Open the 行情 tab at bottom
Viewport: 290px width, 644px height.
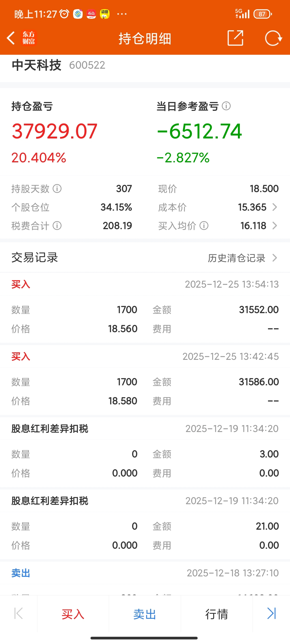click(x=217, y=614)
